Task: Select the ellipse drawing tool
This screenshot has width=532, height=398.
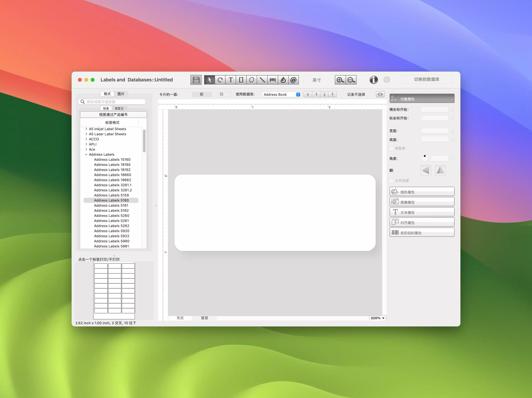Action: tap(251, 80)
